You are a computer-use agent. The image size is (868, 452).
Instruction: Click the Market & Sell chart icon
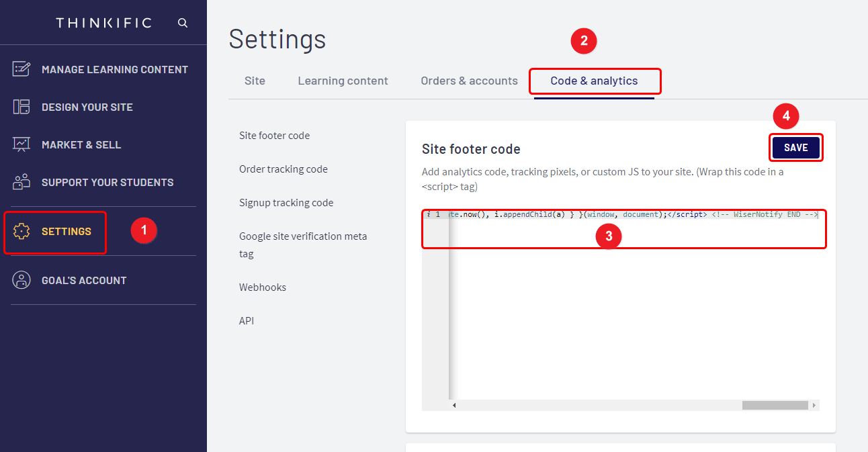click(x=21, y=144)
